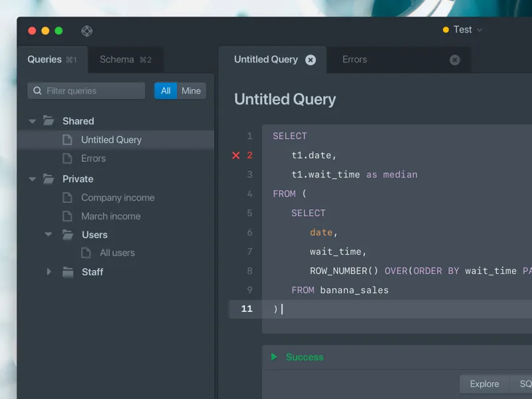The image size is (532, 399).
Task: Click the magnifier icon in filter box
Action: (x=37, y=90)
